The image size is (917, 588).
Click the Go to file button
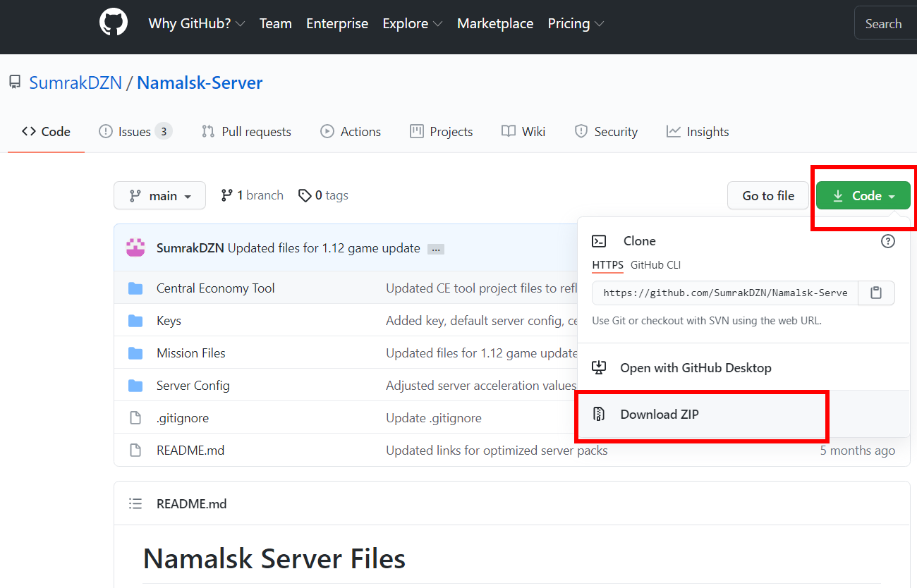coord(768,195)
